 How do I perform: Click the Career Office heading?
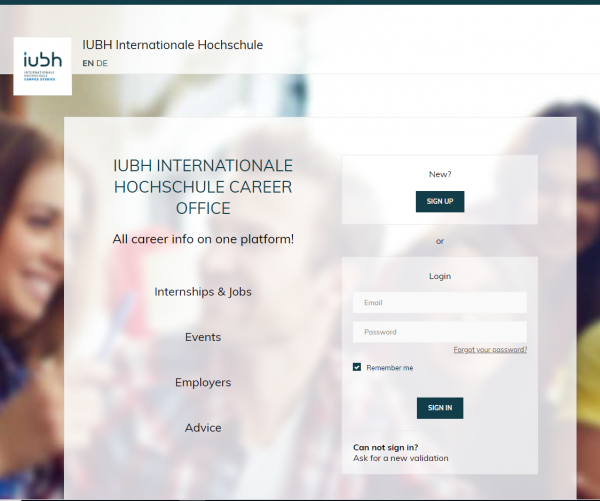tap(203, 187)
